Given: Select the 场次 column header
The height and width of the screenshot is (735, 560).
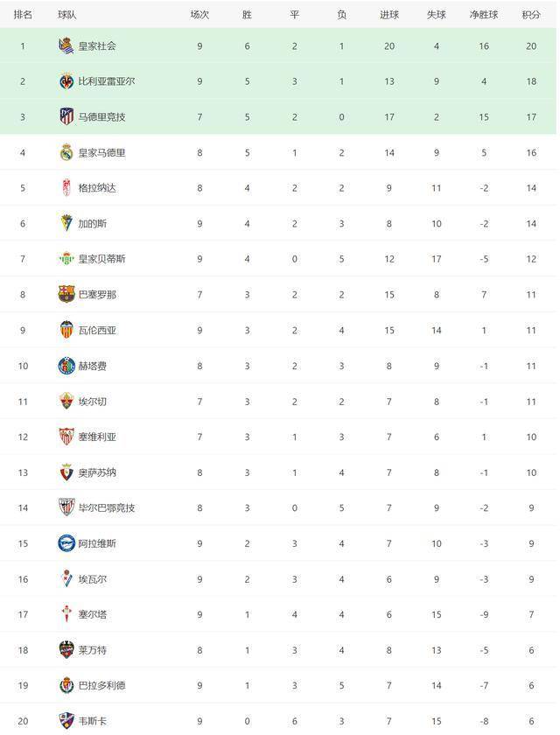Looking at the screenshot, I should click(199, 15).
